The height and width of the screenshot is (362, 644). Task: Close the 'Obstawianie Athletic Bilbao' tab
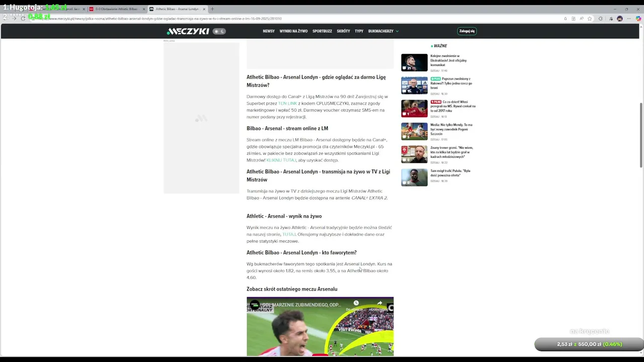point(143,9)
